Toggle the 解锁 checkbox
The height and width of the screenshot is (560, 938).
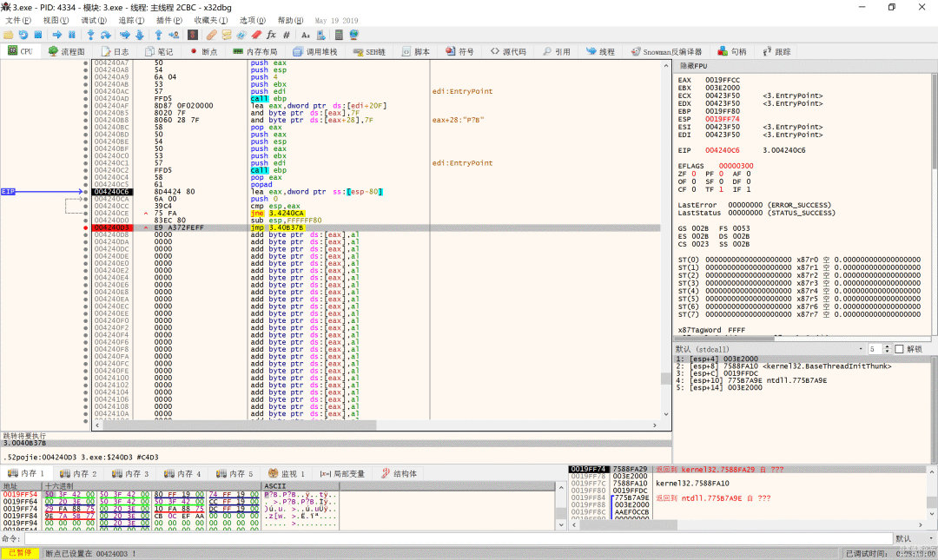(898, 348)
